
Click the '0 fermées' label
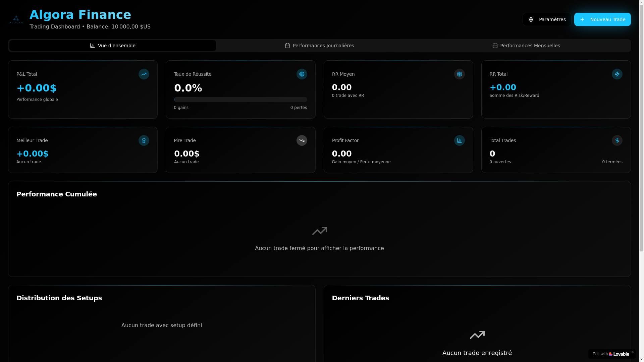pyautogui.click(x=612, y=162)
